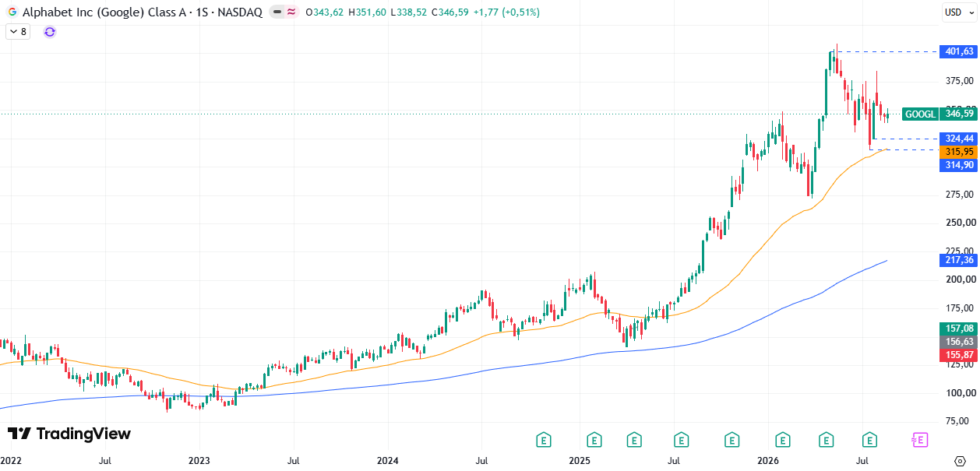This screenshot has width=980, height=471.
Task: Click the earnings marker between 2025 and Jul 2025
Action: click(x=634, y=441)
